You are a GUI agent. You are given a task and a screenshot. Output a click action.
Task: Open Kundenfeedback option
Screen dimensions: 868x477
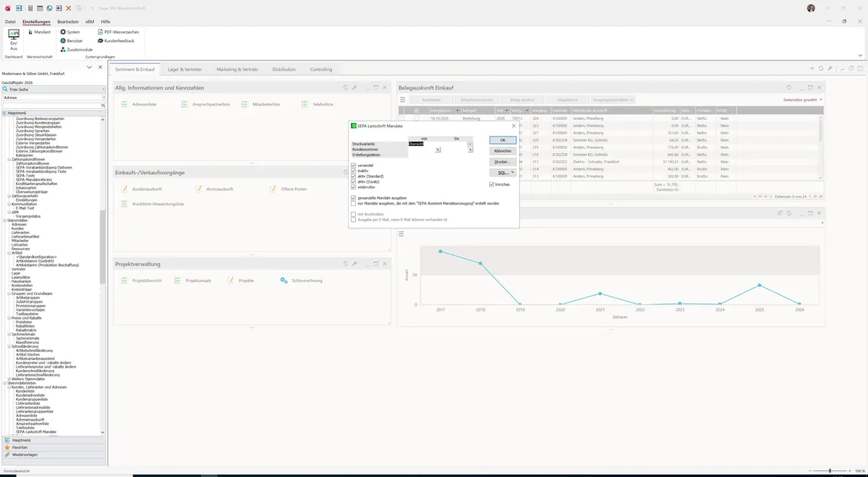coord(116,40)
